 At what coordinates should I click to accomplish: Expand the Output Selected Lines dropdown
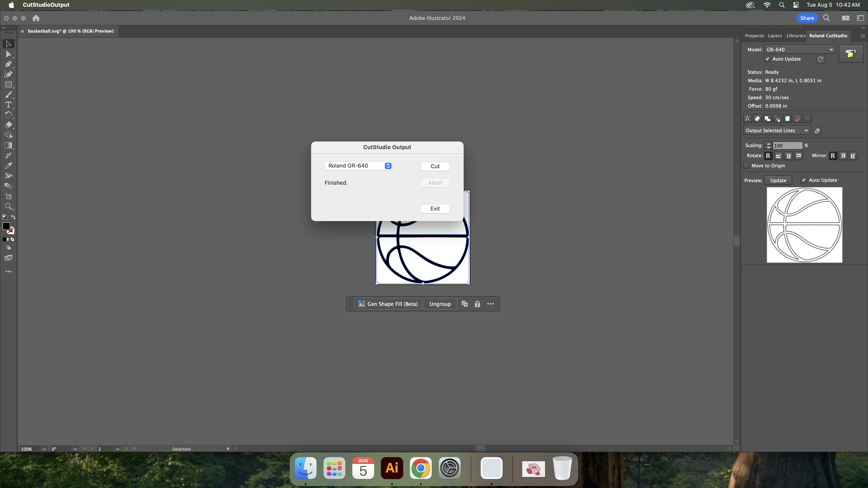tap(776, 131)
